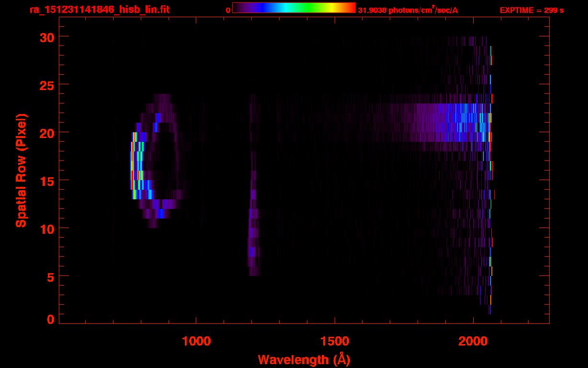Click the file name ra_151231141846_hisb_lin.fit
This screenshot has height=368, width=588.
click(100, 9)
